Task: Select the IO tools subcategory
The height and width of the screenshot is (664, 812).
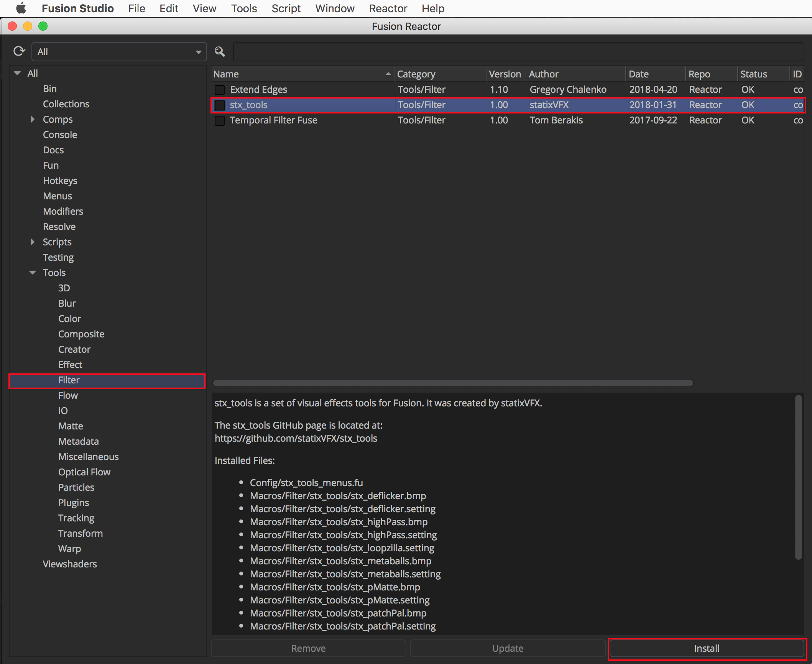Action: [63, 411]
